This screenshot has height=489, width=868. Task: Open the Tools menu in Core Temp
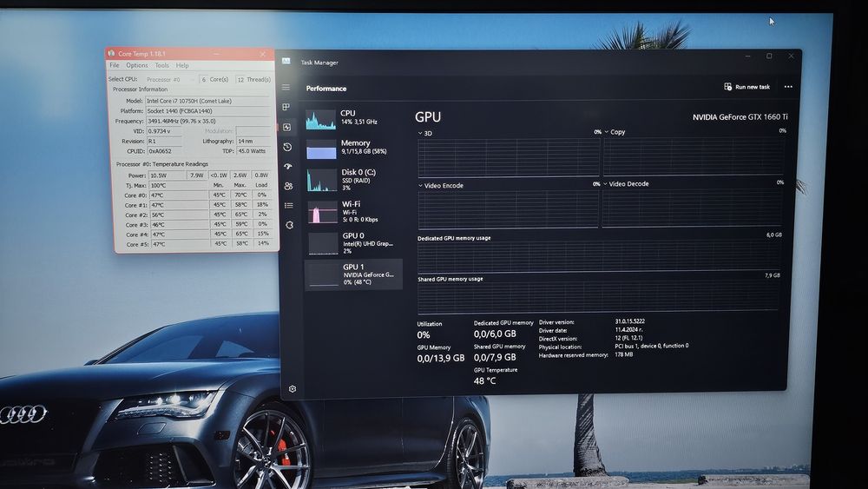[161, 65]
